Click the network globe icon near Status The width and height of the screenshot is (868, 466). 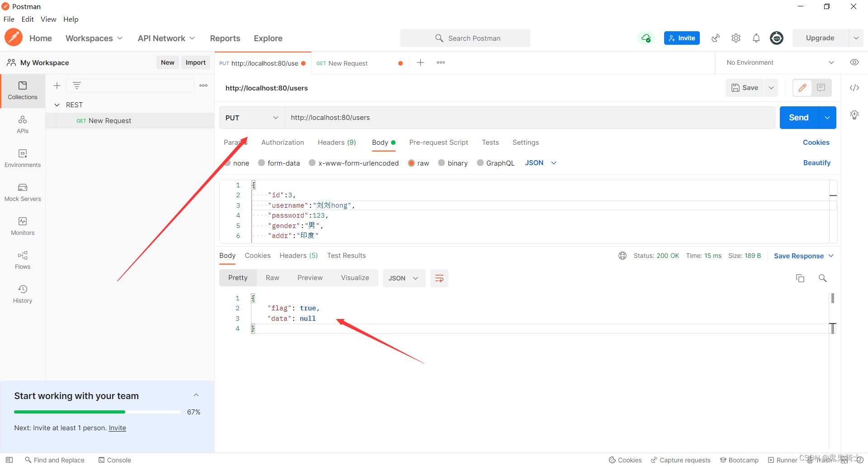pos(623,256)
